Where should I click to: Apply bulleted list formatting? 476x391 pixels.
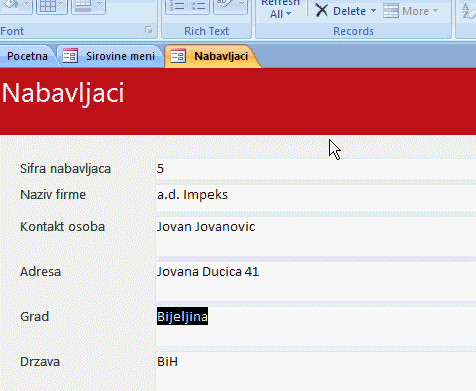[x=198, y=6]
